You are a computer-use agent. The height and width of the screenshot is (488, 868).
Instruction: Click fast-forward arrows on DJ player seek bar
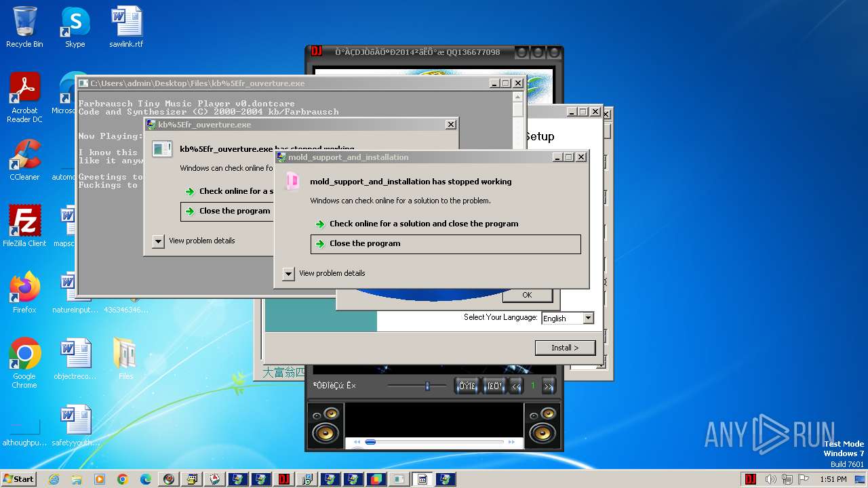[511, 442]
